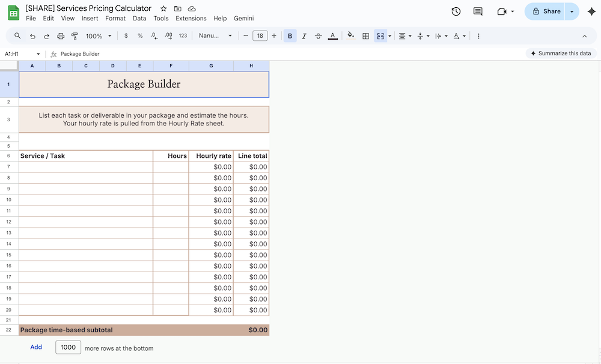The height and width of the screenshot is (364, 601).
Task: Open the Extensions menu
Action: click(x=191, y=19)
